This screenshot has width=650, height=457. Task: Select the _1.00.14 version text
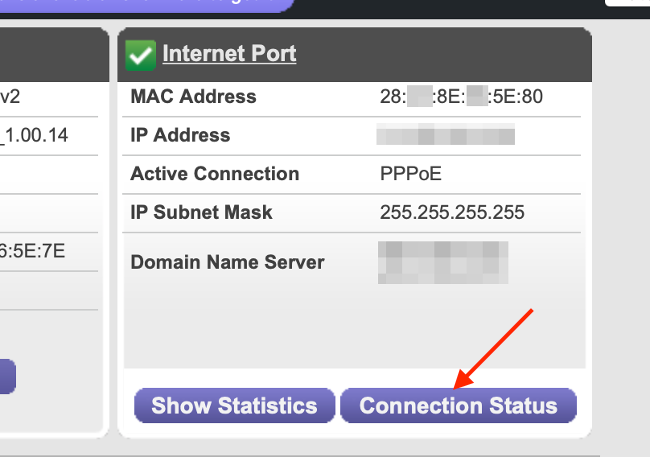[x=35, y=135]
